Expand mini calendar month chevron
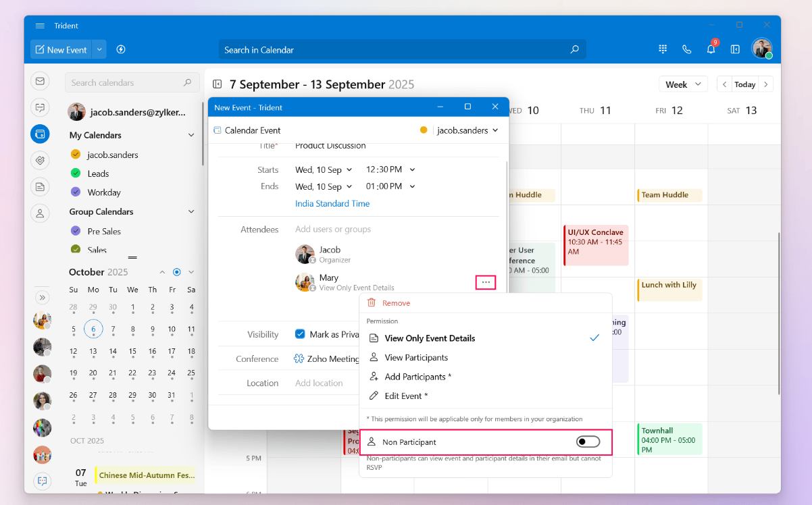This screenshot has height=505, width=812. 191,272
